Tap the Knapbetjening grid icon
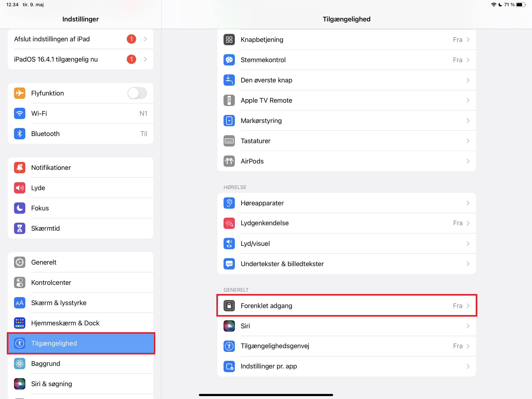 pyautogui.click(x=229, y=40)
